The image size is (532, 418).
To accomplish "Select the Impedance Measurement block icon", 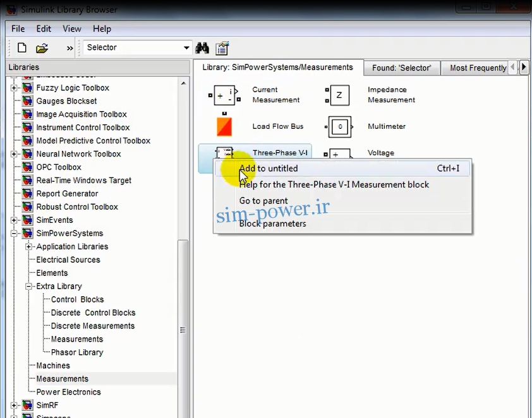I will coord(337,95).
